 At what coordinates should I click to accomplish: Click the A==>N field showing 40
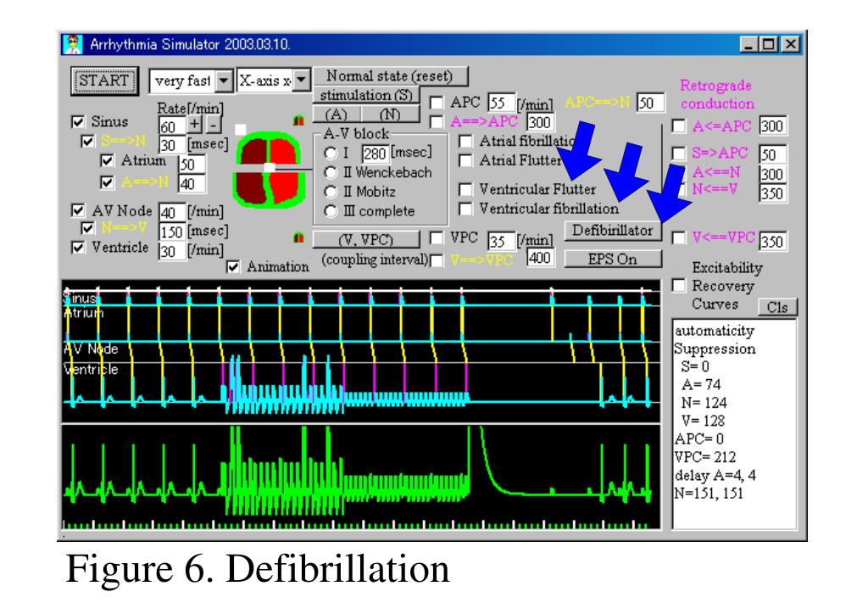pos(192,184)
